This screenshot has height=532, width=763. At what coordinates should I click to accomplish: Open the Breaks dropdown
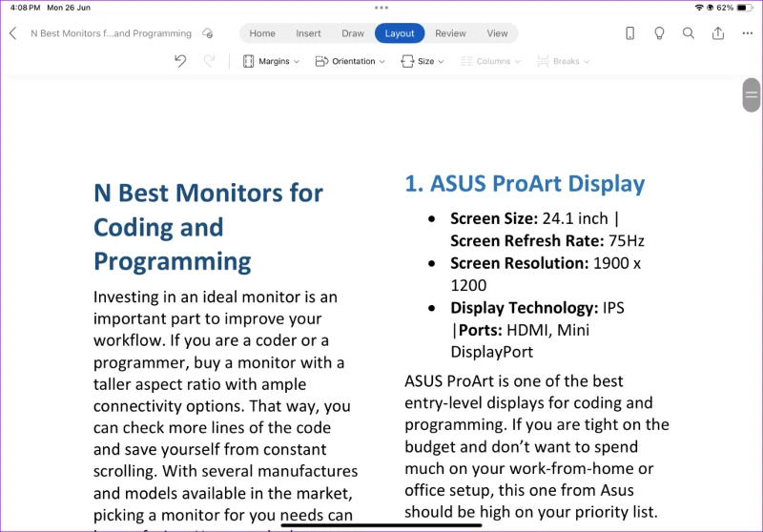point(563,61)
